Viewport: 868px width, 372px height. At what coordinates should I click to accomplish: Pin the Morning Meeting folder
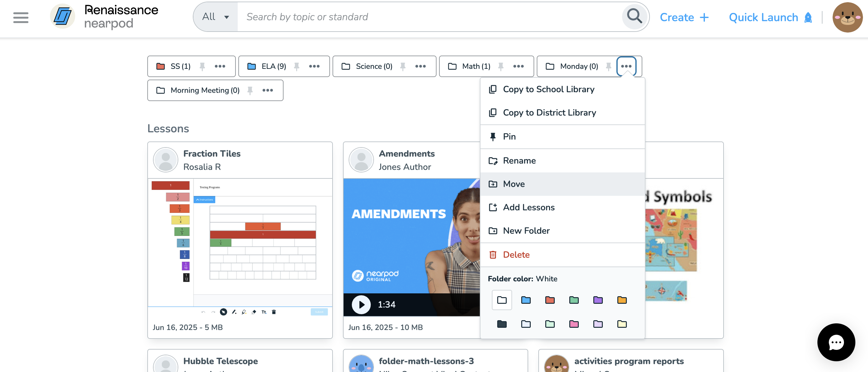pos(250,90)
